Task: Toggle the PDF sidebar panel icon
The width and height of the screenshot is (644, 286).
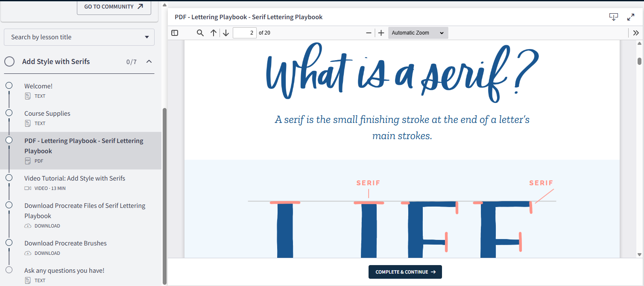Action: (x=174, y=33)
